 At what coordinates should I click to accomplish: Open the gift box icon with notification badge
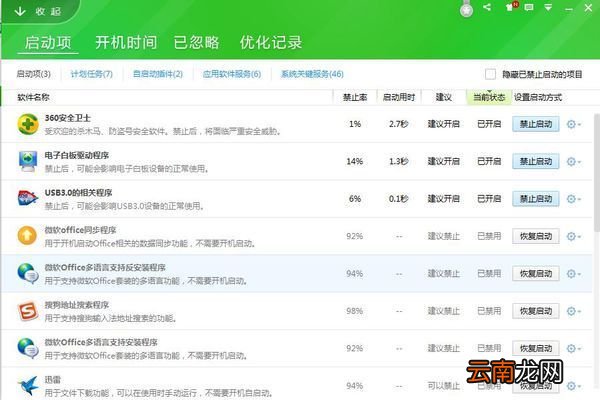pyautogui.click(x=511, y=7)
